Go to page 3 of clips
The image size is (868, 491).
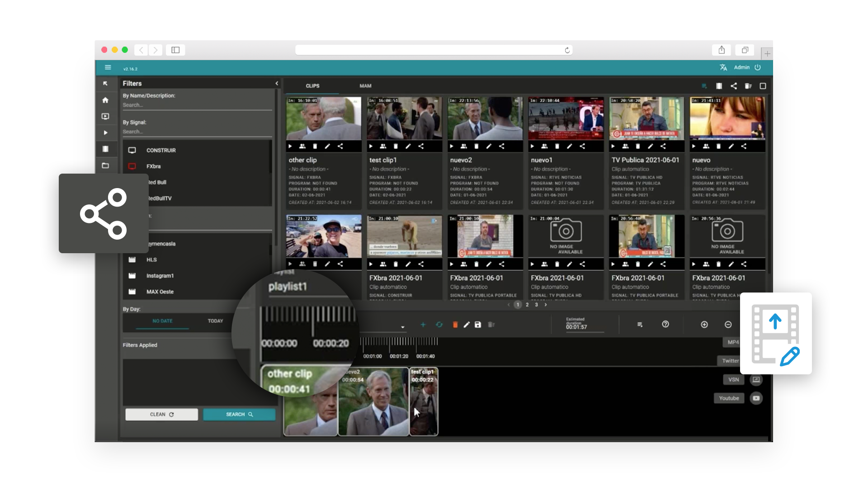tap(537, 305)
